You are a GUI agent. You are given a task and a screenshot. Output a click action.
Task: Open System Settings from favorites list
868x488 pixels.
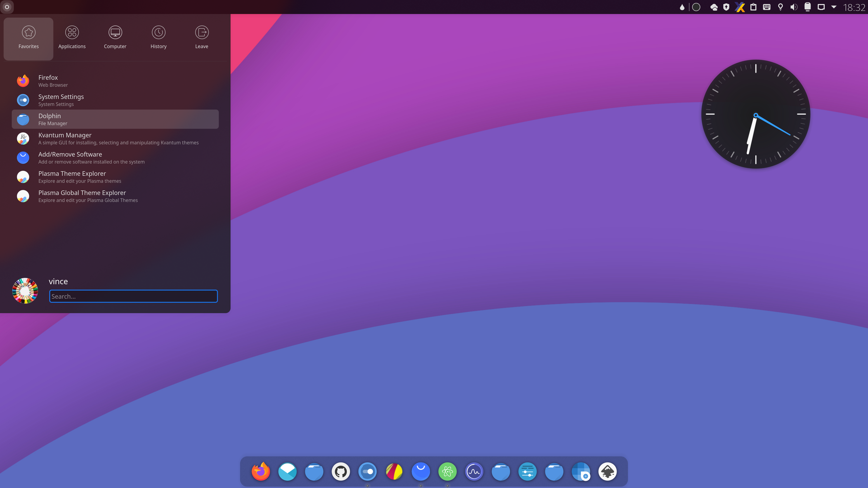[115, 100]
